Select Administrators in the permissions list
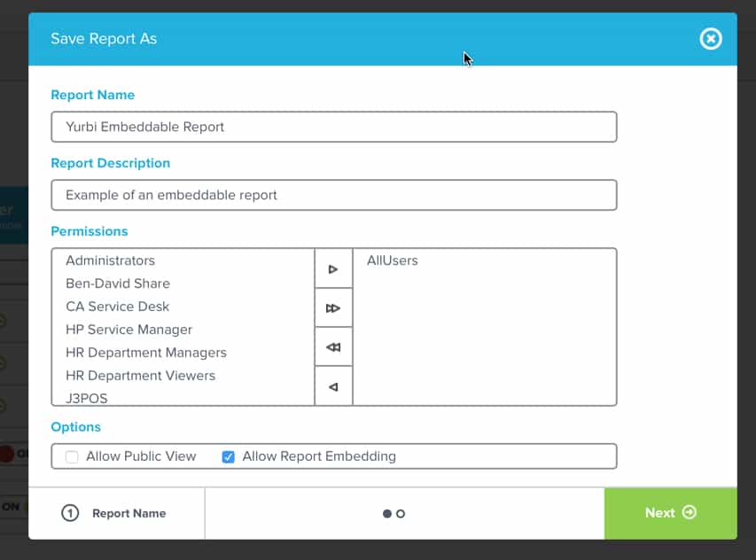 pyautogui.click(x=111, y=261)
